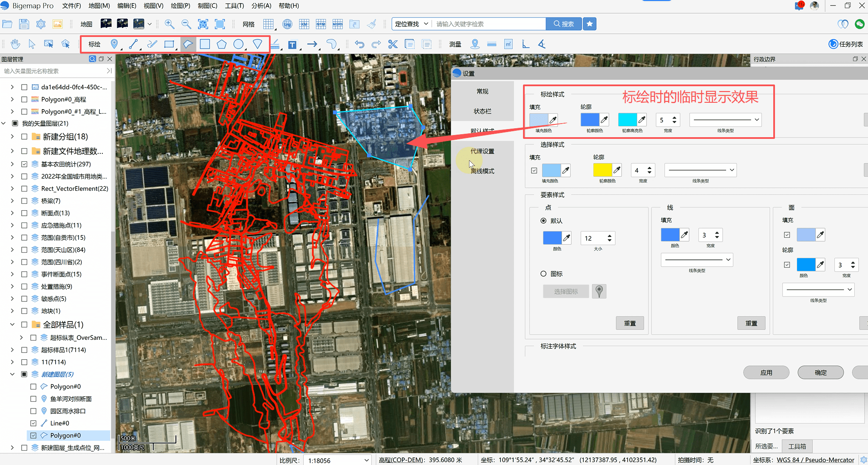The height and width of the screenshot is (465, 868).
Task: Open the 任务列表 task list
Action: click(x=846, y=44)
